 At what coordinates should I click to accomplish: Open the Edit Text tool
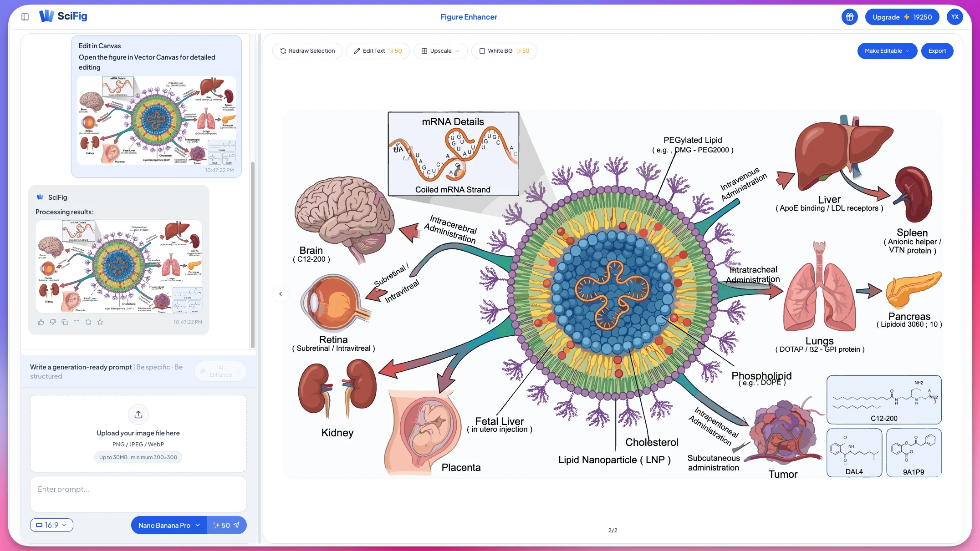(x=378, y=51)
